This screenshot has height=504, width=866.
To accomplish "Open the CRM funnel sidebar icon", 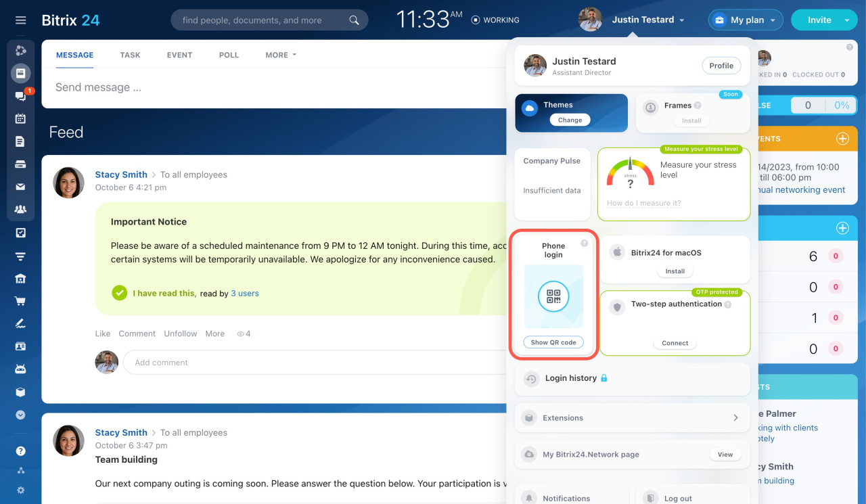I will coord(20,256).
